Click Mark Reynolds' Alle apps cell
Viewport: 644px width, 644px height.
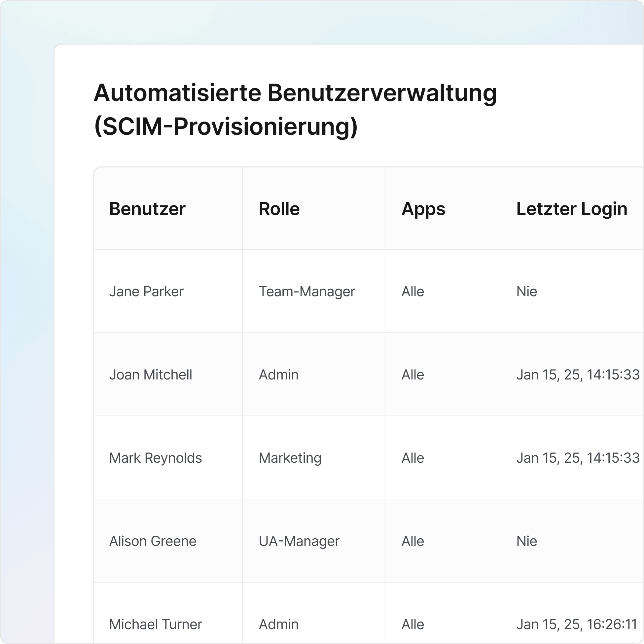(x=413, y=458)
